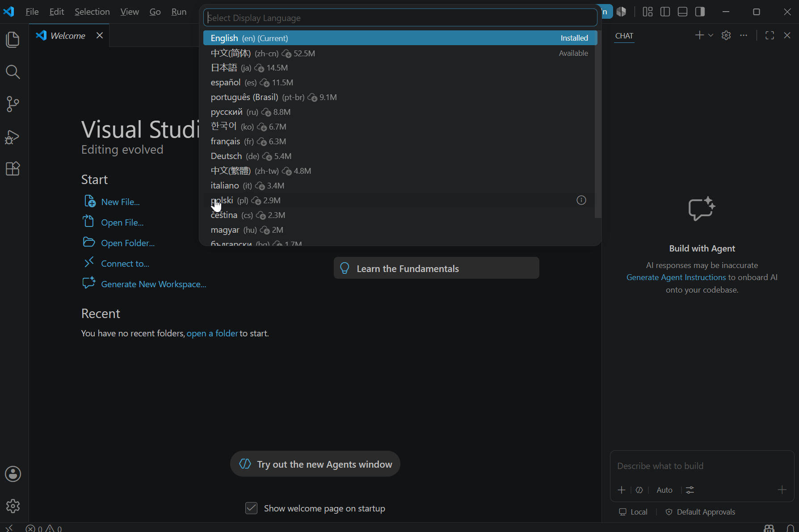
Task: Choose 日本語 (ja) language
Action: point(400,68)
